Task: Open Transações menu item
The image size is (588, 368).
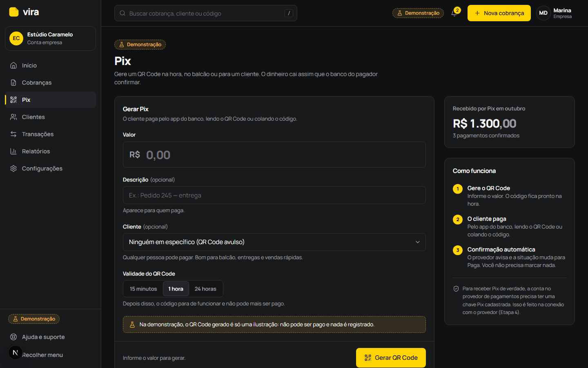Action: pos(50,134)
